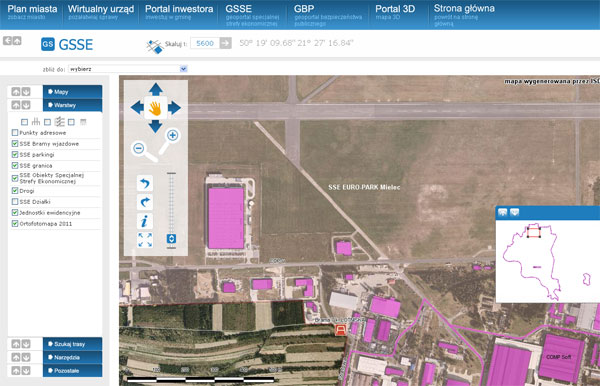
Task: Select the hand pan tool
Action: (155, 108)
